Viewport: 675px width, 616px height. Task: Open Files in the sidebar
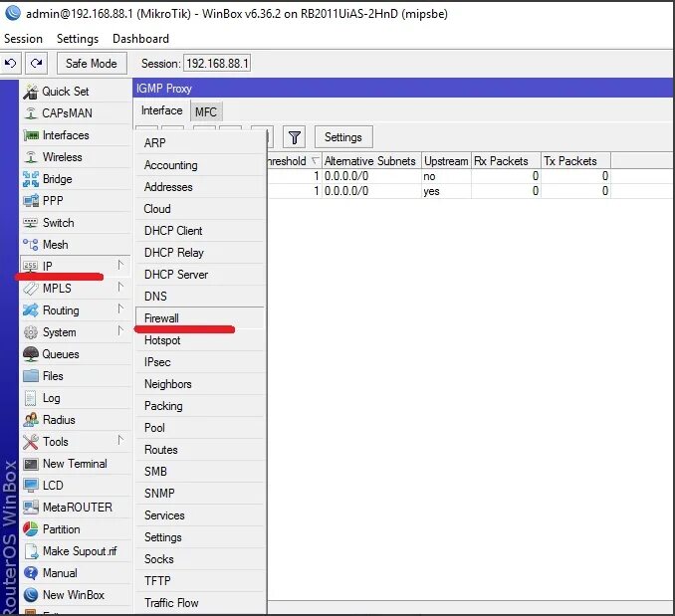(76, 376)
